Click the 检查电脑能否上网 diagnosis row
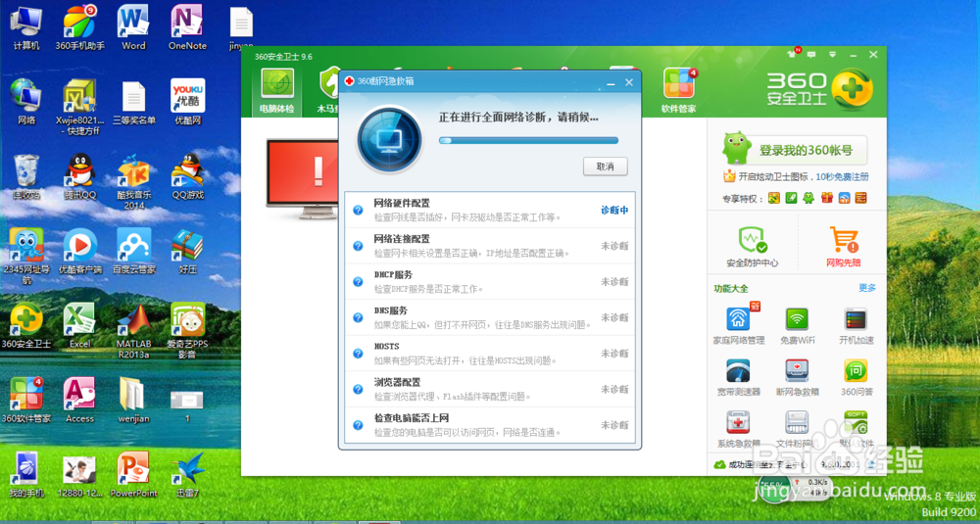This screenshot has height=524, width=980. [489, 425]
